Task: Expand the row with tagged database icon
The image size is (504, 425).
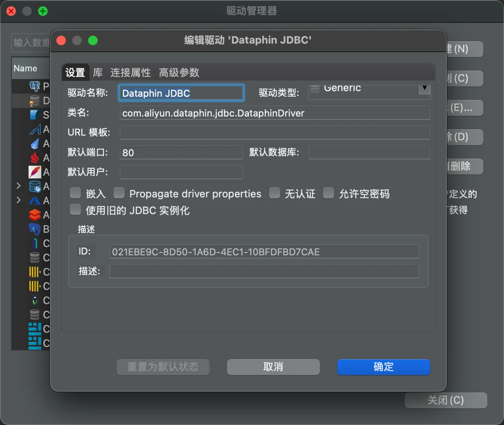Action: (19, 186)
